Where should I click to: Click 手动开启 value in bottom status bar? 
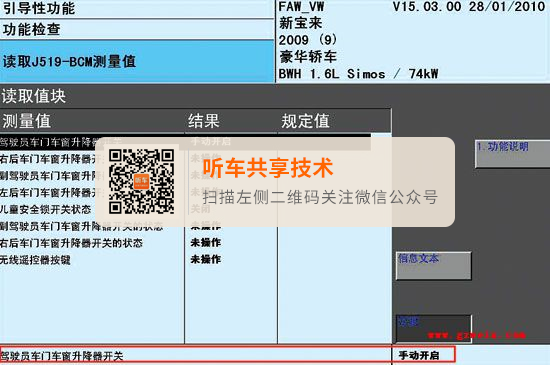418,355
